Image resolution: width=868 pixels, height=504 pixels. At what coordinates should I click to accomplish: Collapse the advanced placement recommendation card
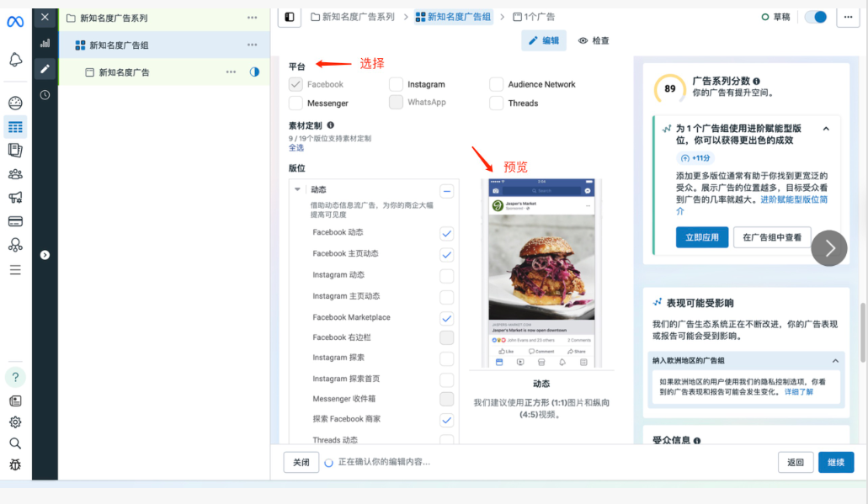coord(826,129)
